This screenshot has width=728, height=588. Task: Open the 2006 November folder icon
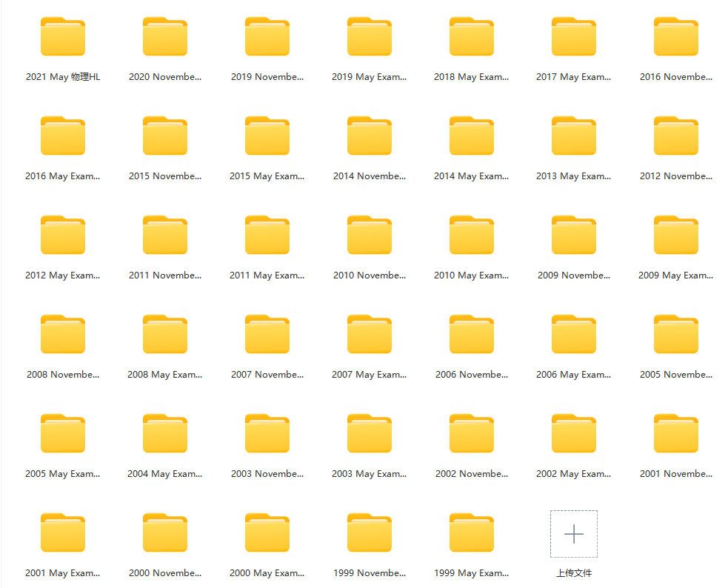point(471,334)
